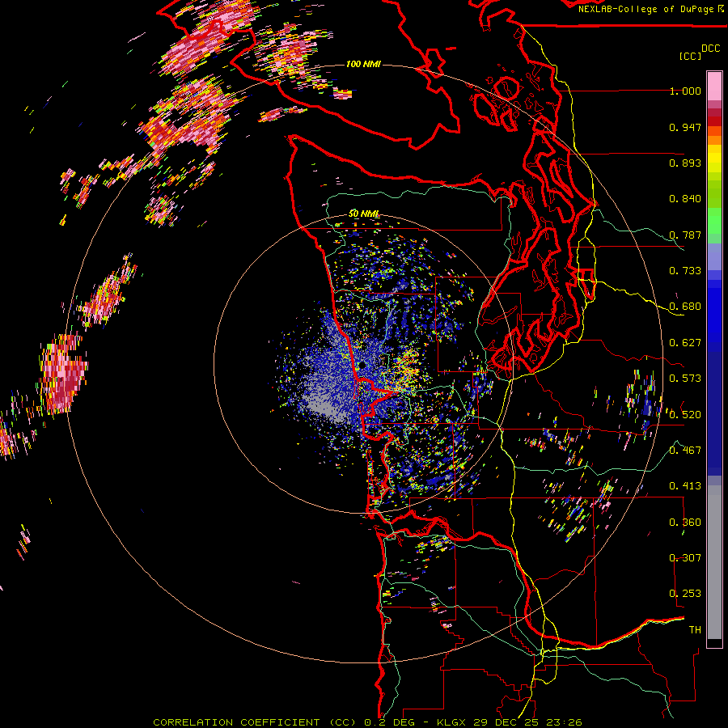Pick the yellow segment of the color bar
Screen dimensions: 728x728
pyautogui.click(x=714, y=159)
